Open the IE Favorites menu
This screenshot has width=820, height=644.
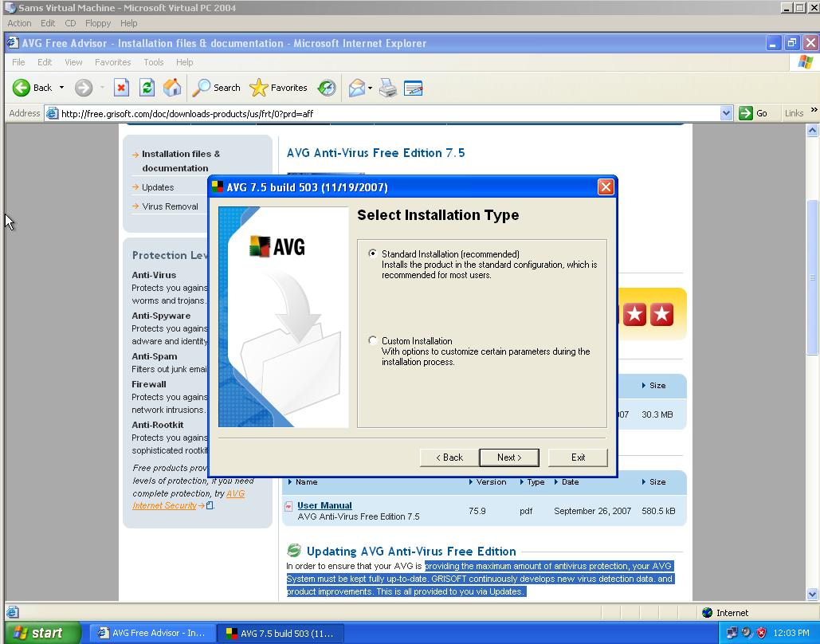click(112, 62)
